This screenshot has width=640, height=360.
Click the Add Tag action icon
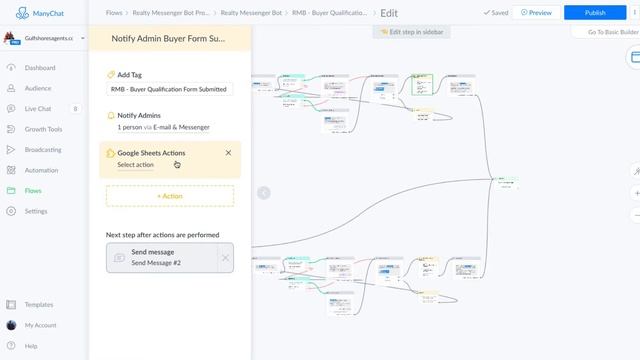tap(111, 75)
